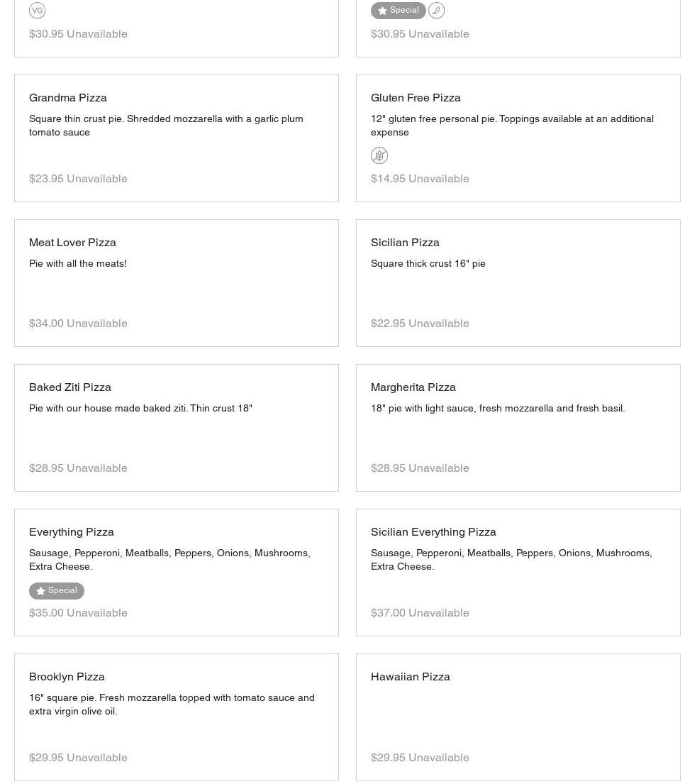Select the Margherita Pizza heading
The width and height of the screenshot is (685, 784).
413,387
